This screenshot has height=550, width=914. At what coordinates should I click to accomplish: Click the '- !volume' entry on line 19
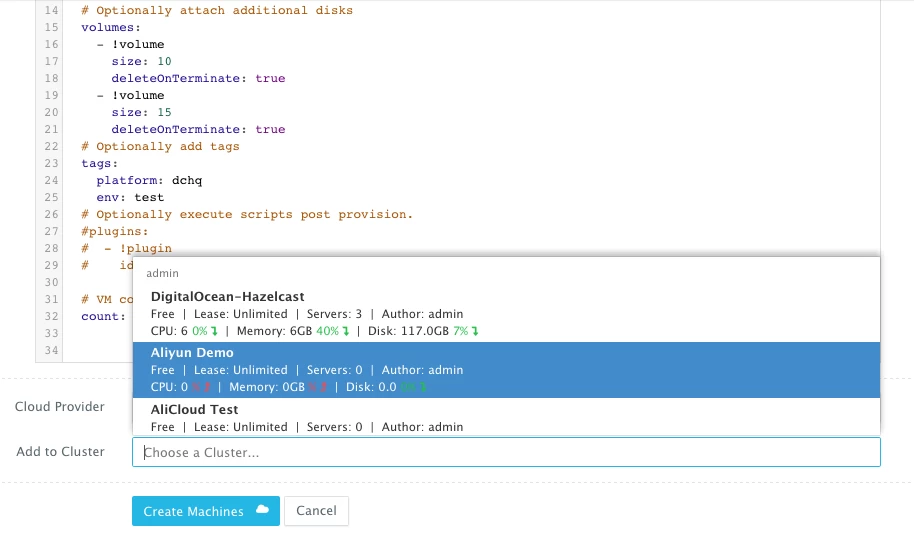click(131, 95)
